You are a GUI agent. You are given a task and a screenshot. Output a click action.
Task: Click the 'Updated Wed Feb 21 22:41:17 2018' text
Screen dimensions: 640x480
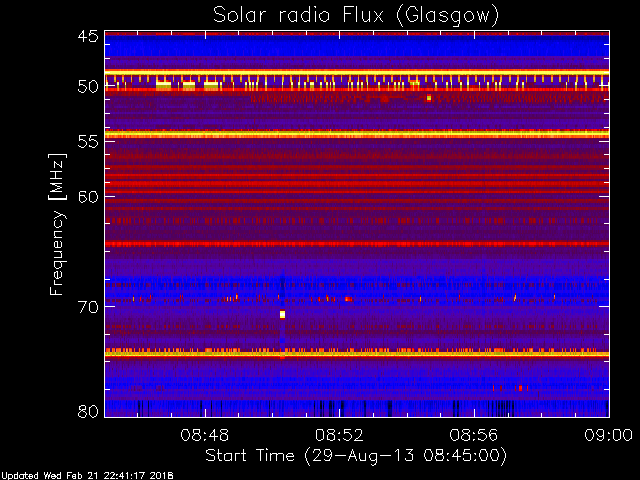[x=87, y=476]
